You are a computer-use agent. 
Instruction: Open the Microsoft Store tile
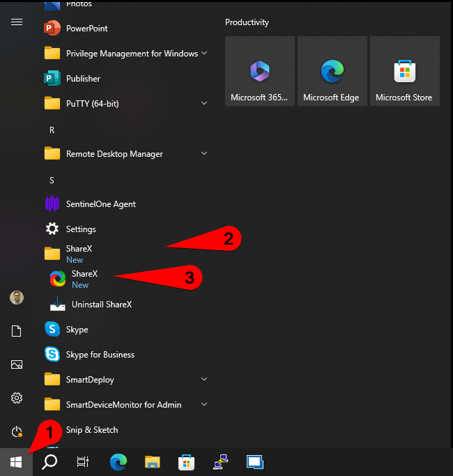[405, 71]
